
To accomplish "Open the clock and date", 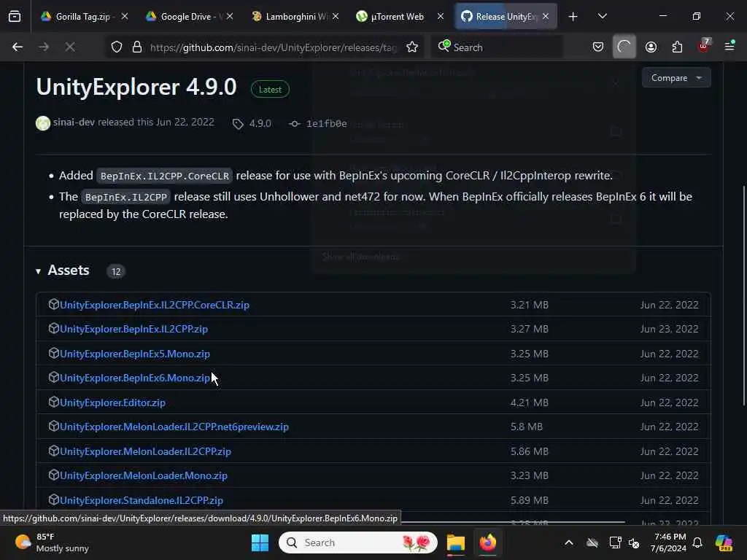I will tap(669, 542).
